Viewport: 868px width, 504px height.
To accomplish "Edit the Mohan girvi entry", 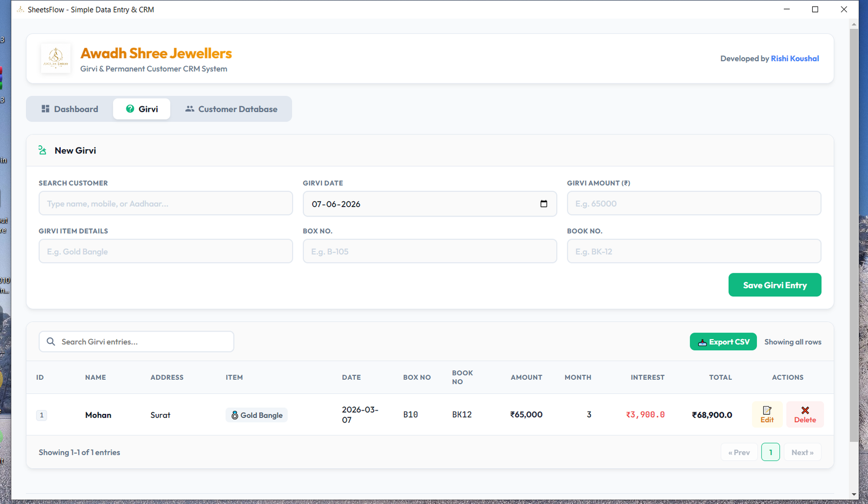I will pyautogui.click(x=767, y=414).
